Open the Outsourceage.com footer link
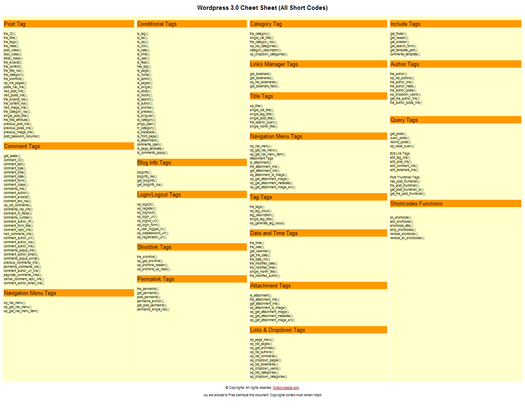The height and width of the screenshot is (420, 525). (286, 388)
